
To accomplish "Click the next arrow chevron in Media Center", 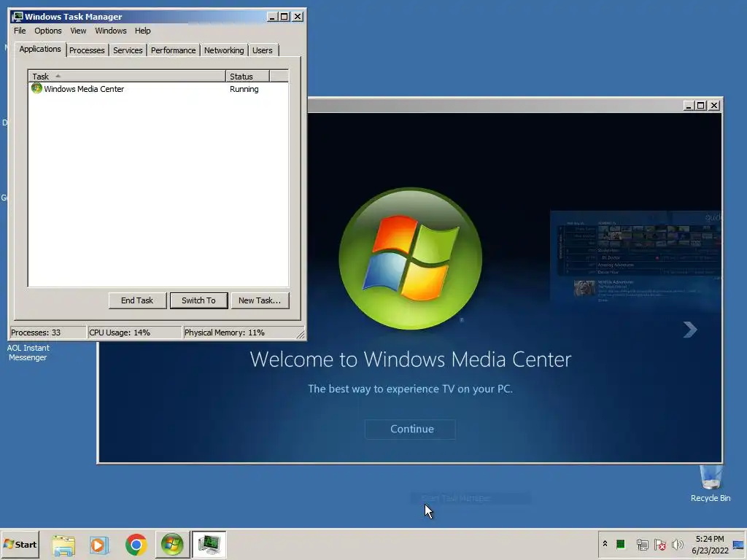I will click(690, 329).
